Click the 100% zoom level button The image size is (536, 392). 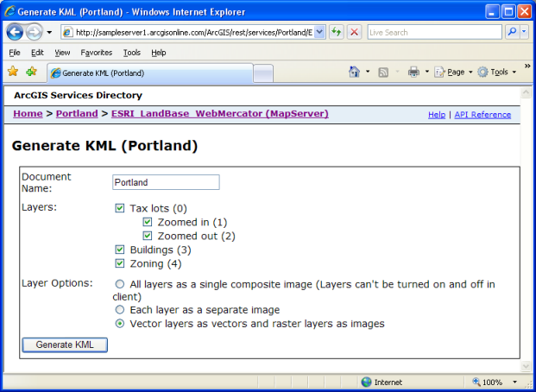(x=488, y=382)
